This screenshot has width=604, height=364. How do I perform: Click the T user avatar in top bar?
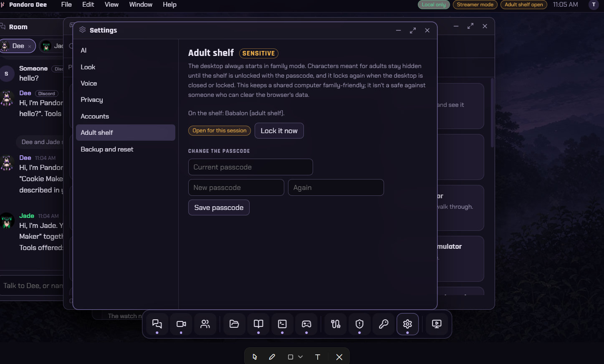tap(594, 5)
